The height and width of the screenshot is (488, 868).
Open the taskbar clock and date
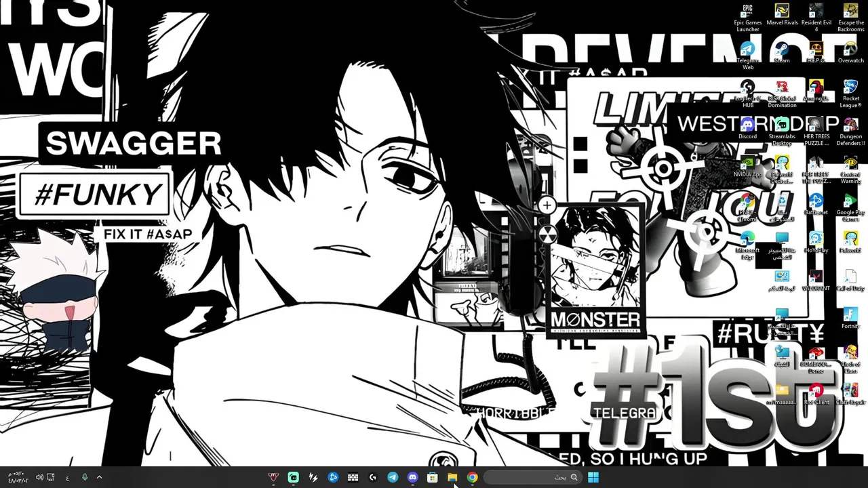pyautogui.click(x=18, y=477)
